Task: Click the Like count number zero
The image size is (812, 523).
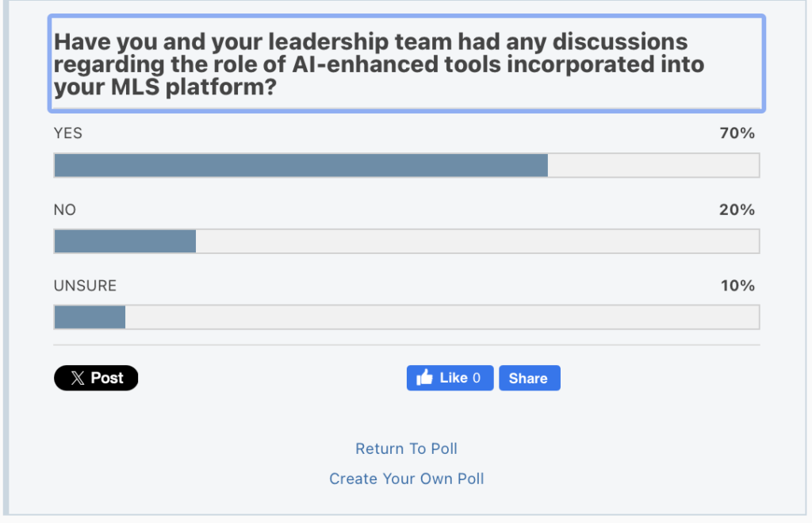Action: pos(477,379)
